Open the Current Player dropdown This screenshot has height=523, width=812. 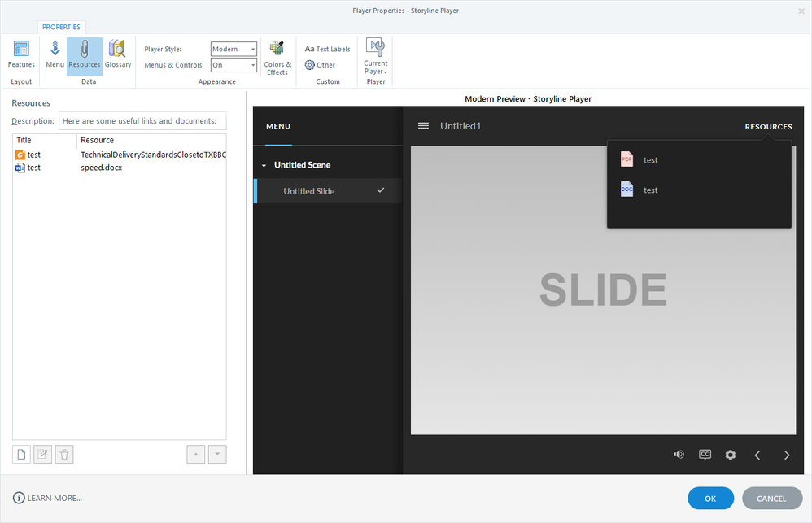coord(375,56)
